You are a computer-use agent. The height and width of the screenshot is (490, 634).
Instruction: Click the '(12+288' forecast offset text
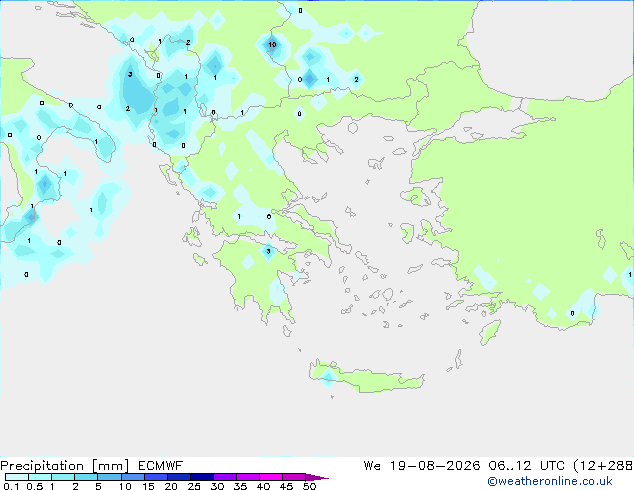click(603, 466)
